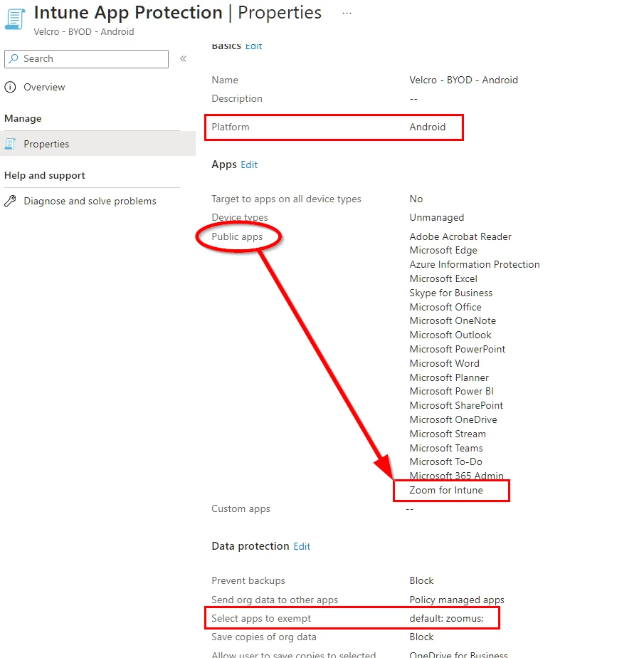Edit the Data protection section

tap(302, 546)
